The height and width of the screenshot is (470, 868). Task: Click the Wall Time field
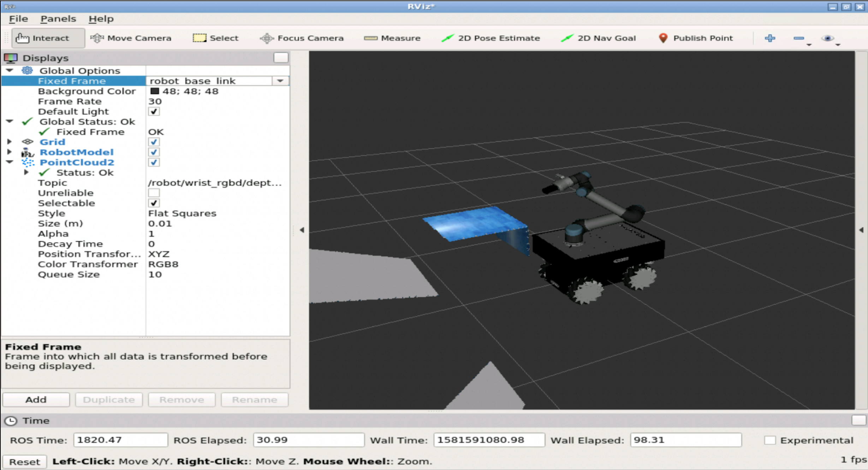pos(489,440)
